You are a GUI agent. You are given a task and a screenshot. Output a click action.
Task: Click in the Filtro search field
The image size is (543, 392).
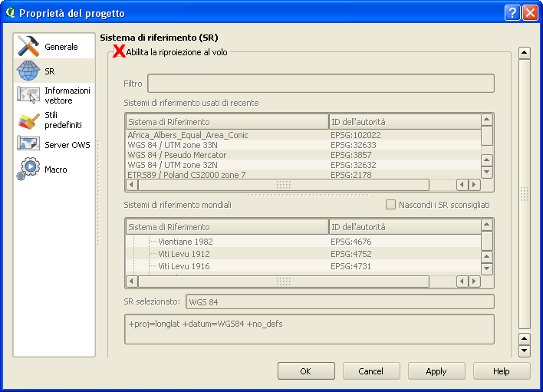[321, 84]
